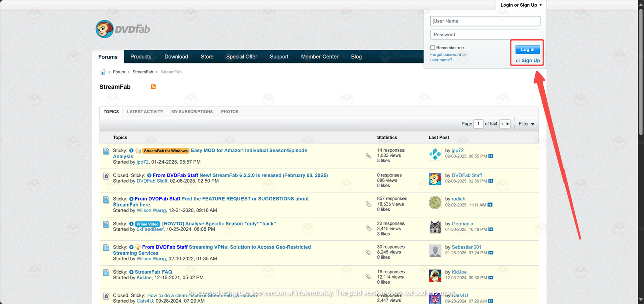Click the Forum breadcrumb link

[119, 72]
